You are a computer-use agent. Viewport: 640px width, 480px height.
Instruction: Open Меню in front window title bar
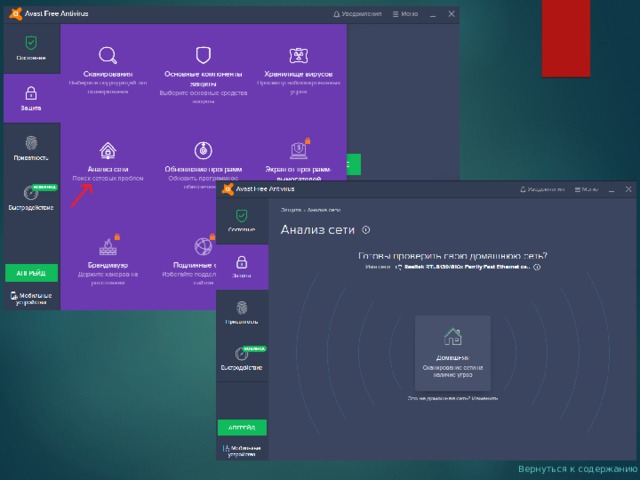(x=587, y=189)
